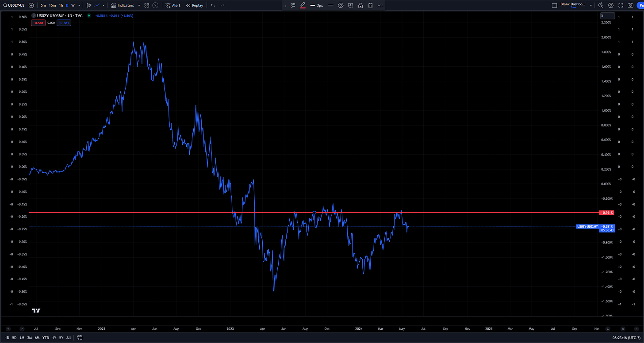The width and height of the screenshot is (644, 343).
Task: Grab the drawing toolbar drag handle
Action: click(x=284, y=5)
